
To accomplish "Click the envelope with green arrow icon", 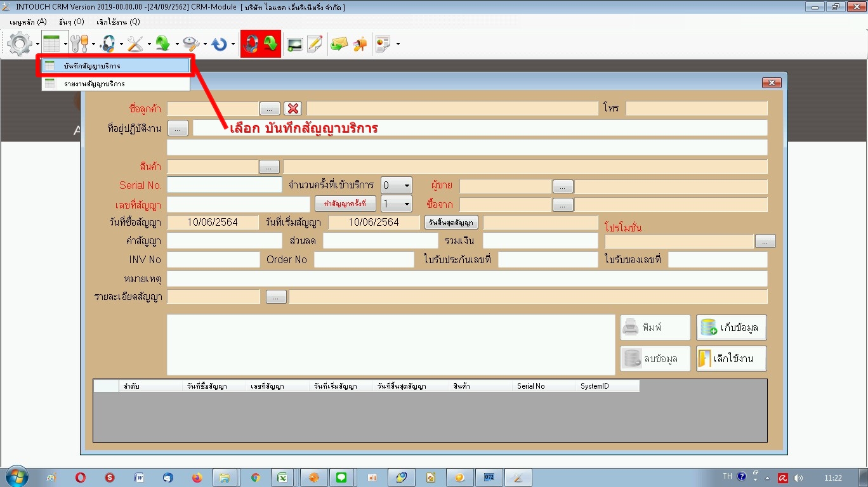I will [x=339, y=44].
